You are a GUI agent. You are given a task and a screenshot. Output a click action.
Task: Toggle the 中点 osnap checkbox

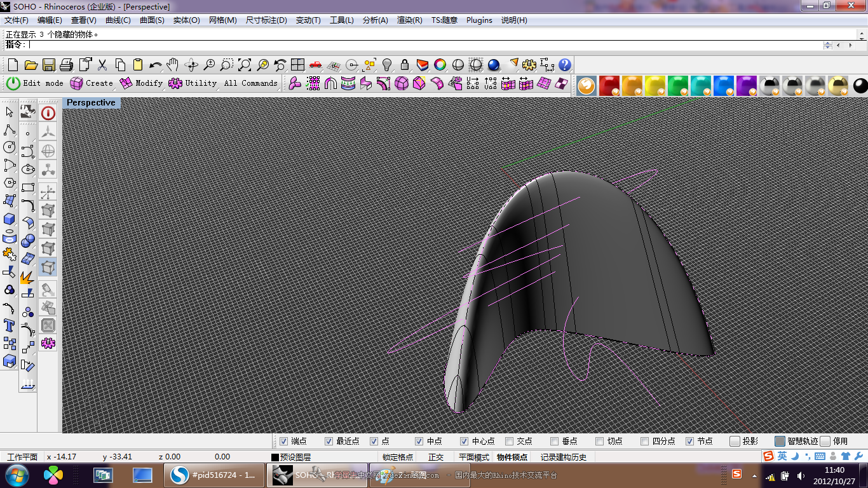pyautogui.click(x=419, y=441)
